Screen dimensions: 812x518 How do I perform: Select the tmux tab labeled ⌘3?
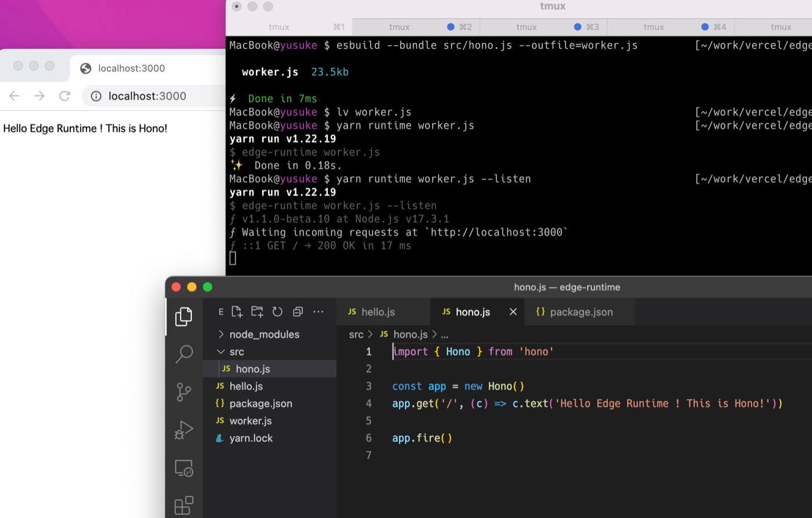point(543,27)
